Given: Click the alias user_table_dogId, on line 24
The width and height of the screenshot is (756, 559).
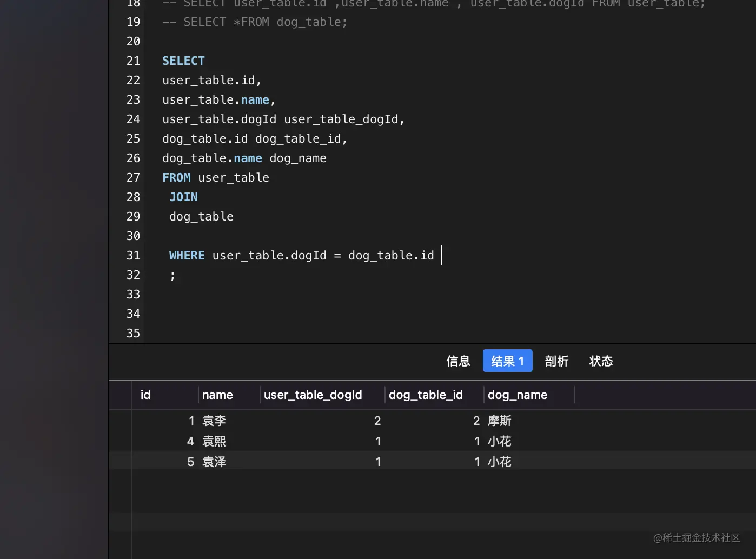Looking at the screenshot, I should click(344, 119).
